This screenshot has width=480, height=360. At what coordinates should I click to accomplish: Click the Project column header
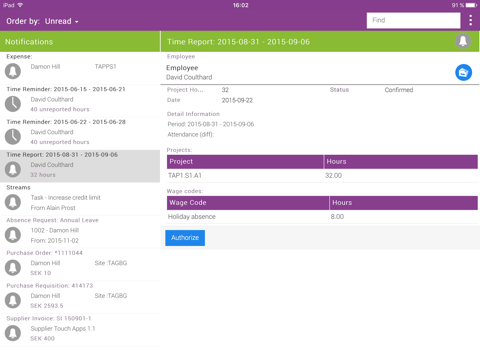(x=245, y=162)
